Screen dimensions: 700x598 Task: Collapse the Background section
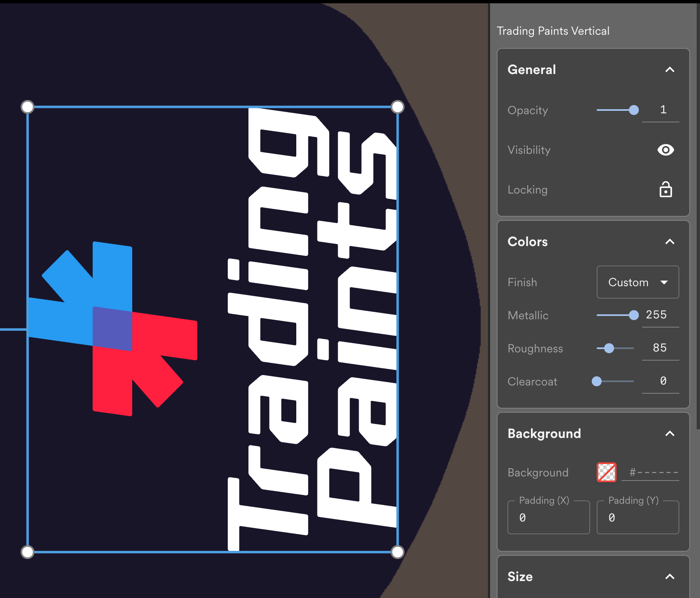click(x=670, y=433)
